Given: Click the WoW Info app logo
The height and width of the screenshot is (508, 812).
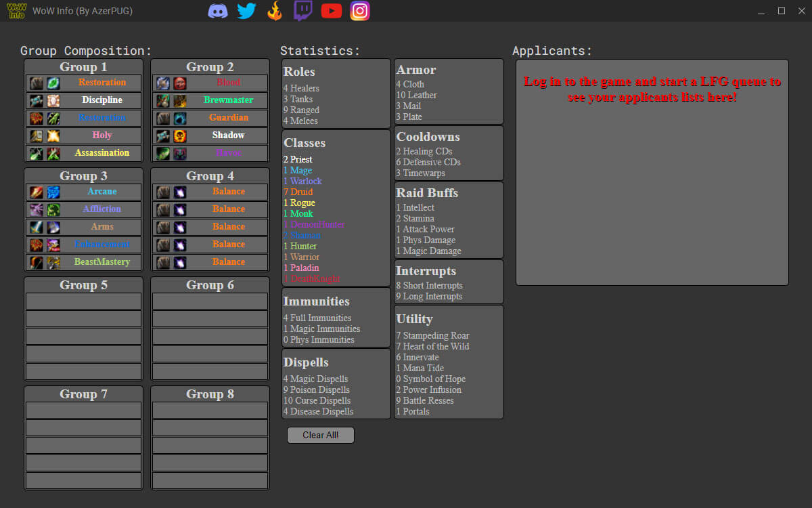Looking at the screenshot, I should coord(16,11).
